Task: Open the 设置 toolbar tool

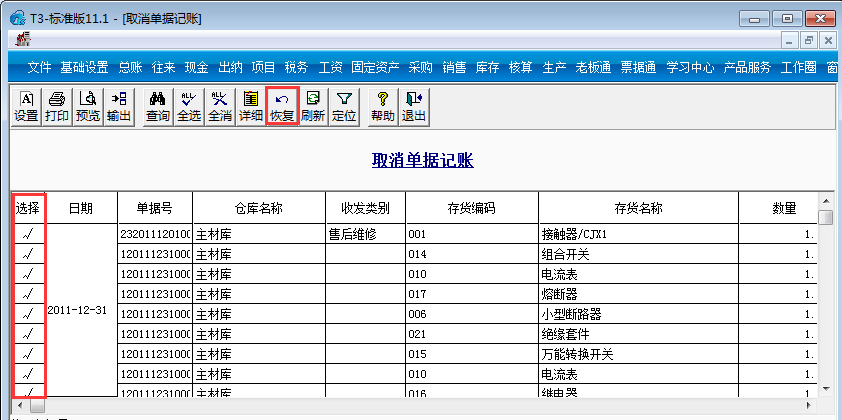Action: pyautogui.click(x=26, y=107)
